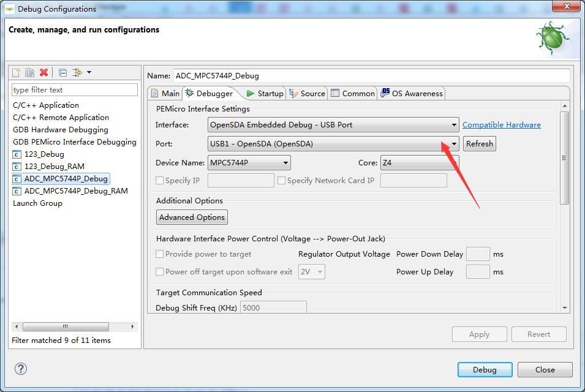Click the Compatible Hardware link
This screenshot has height=392, width=585.
coord(502,124)
